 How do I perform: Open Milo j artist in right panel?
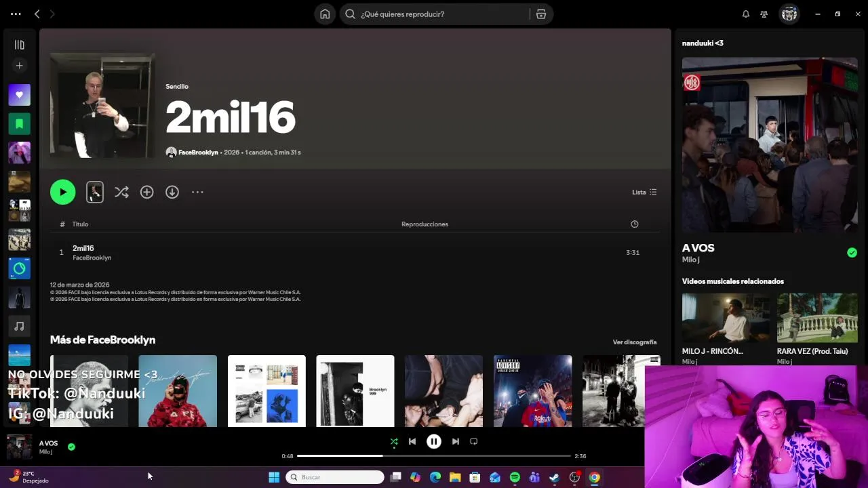tap(690, 260)
